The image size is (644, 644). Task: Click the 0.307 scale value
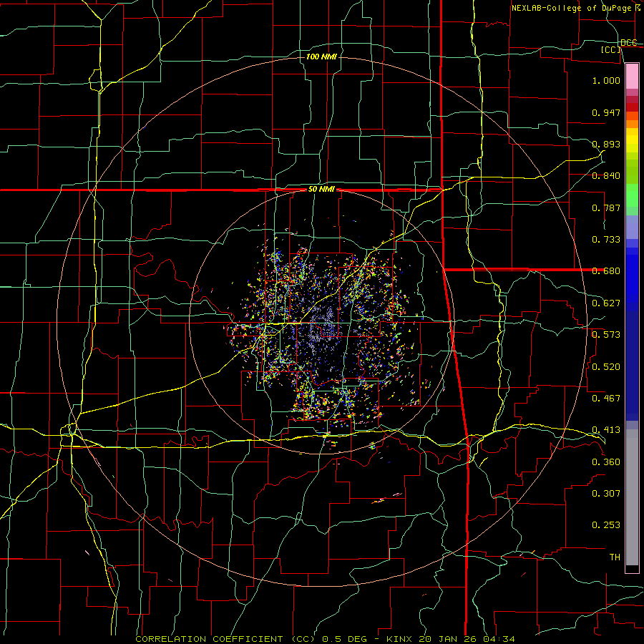606,494
